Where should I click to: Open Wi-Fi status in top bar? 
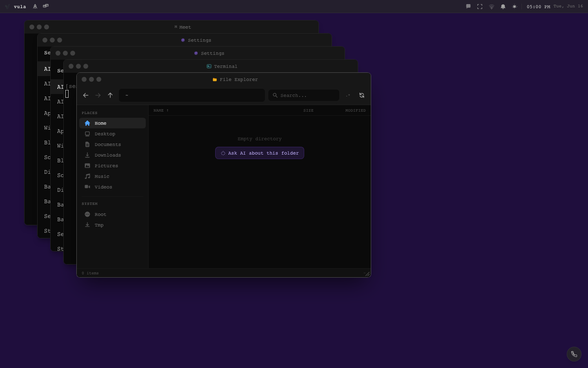[492, 7]
